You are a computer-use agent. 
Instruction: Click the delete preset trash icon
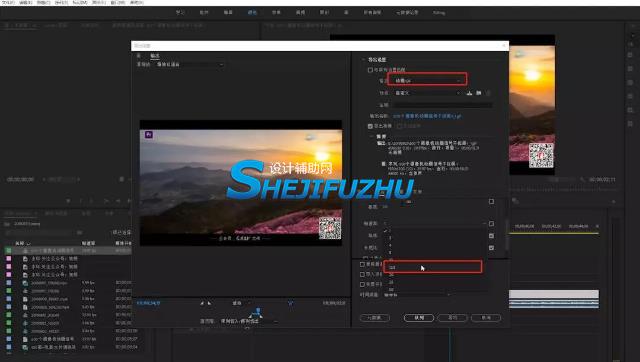tap(488, 93)
